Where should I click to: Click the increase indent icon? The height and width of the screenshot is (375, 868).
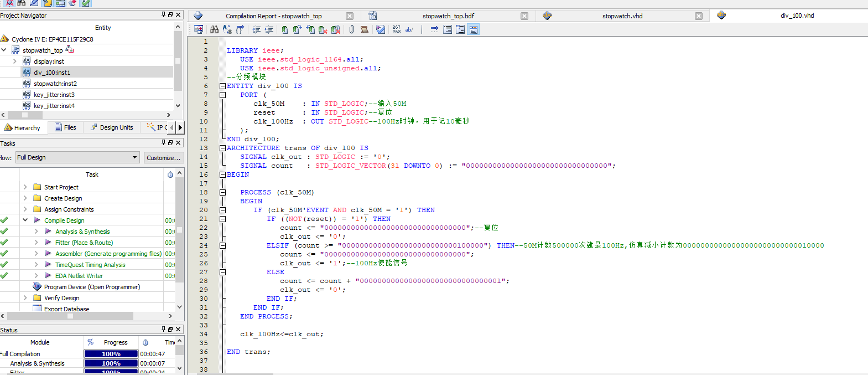[x=256, y=29]
